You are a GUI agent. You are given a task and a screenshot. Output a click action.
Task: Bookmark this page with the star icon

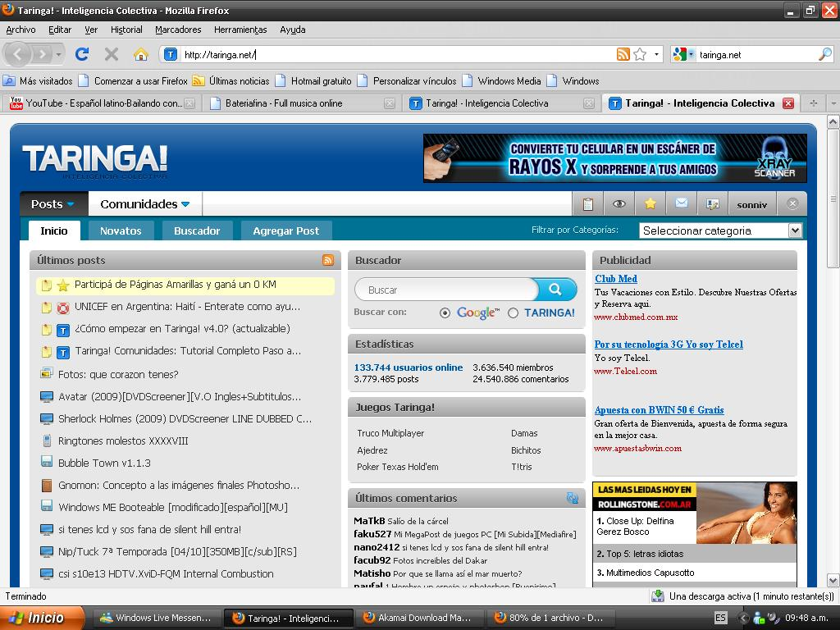(640, 54)
